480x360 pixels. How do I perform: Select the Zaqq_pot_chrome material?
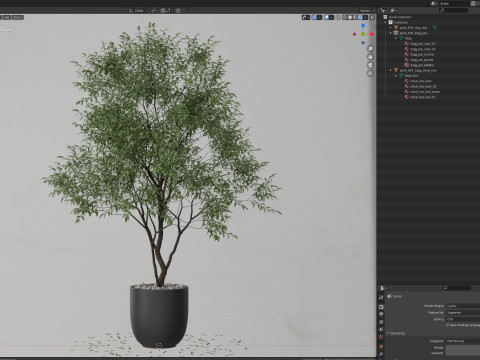(422, 54)
